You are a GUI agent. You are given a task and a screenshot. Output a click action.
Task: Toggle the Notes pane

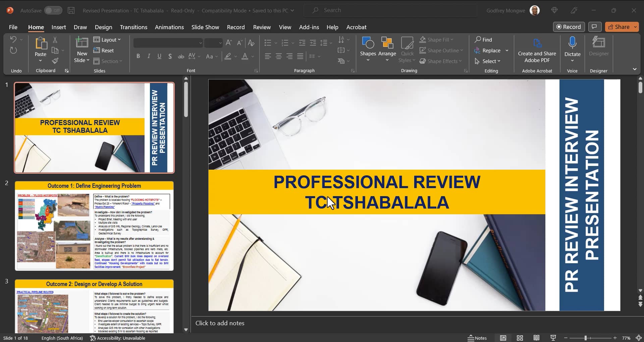tap(477, 338)
